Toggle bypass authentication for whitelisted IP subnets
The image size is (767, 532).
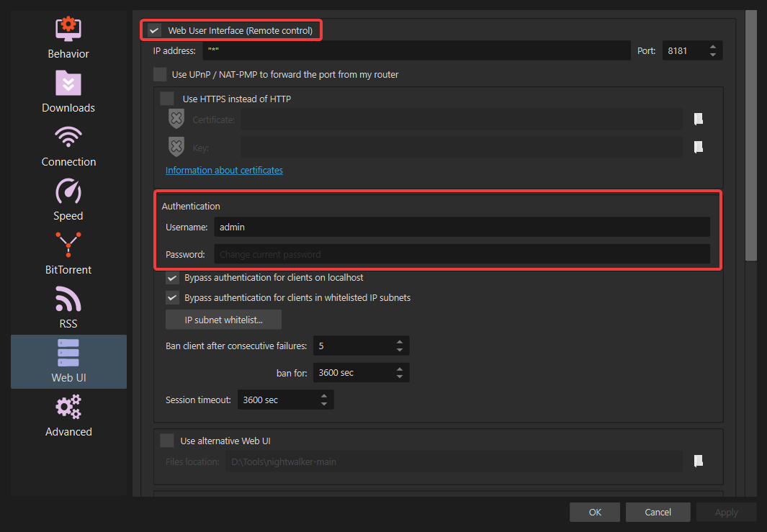172,298
